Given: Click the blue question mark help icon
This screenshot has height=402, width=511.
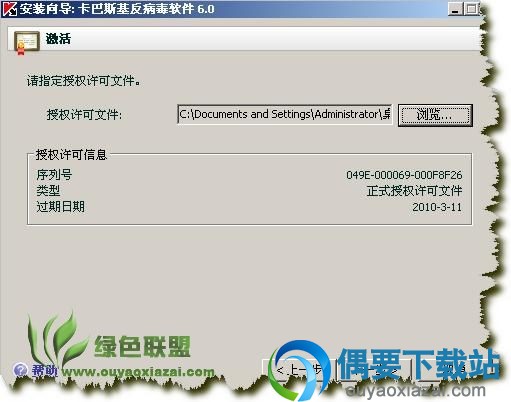Looking at the screenshot, I should [20, 370].
